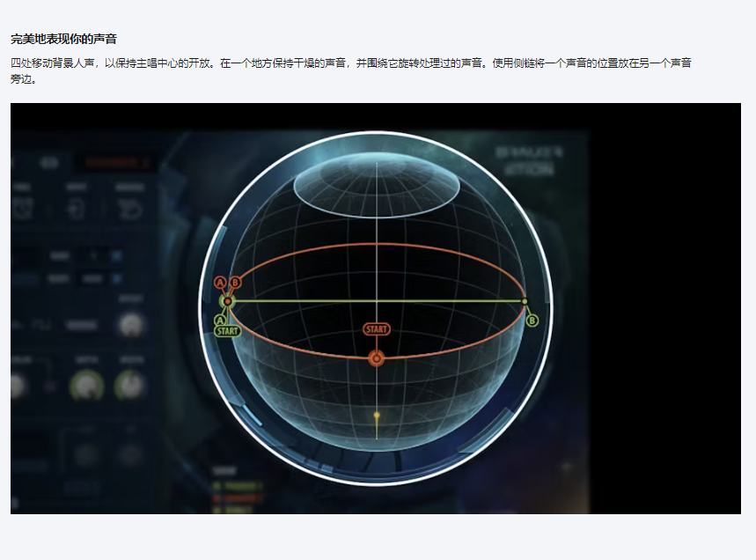Click the top elliptical cap of the sphere
Viewport: 756px width, 560px height.
point(377,185)
